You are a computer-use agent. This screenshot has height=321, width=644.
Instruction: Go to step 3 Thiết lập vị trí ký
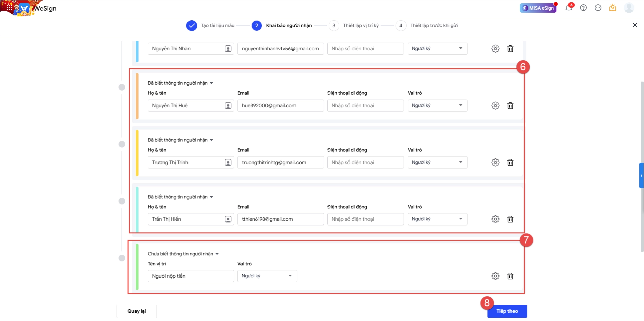pyautogui.click(x=354, y=25)
